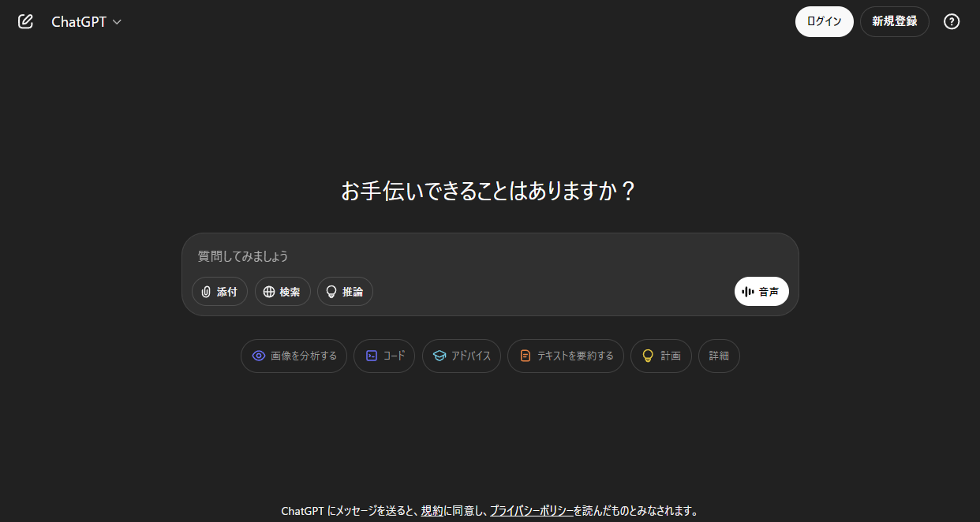The height and width of the screenshot is (522, 980).
Task: Expand more suggestions with 詳細
Action: click(x=719, y=356)
